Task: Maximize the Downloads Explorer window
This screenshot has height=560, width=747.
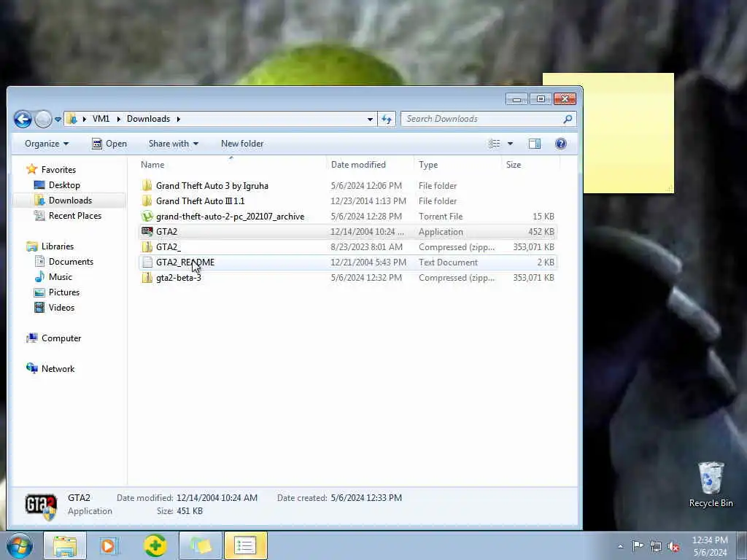Action: (541, 99)
